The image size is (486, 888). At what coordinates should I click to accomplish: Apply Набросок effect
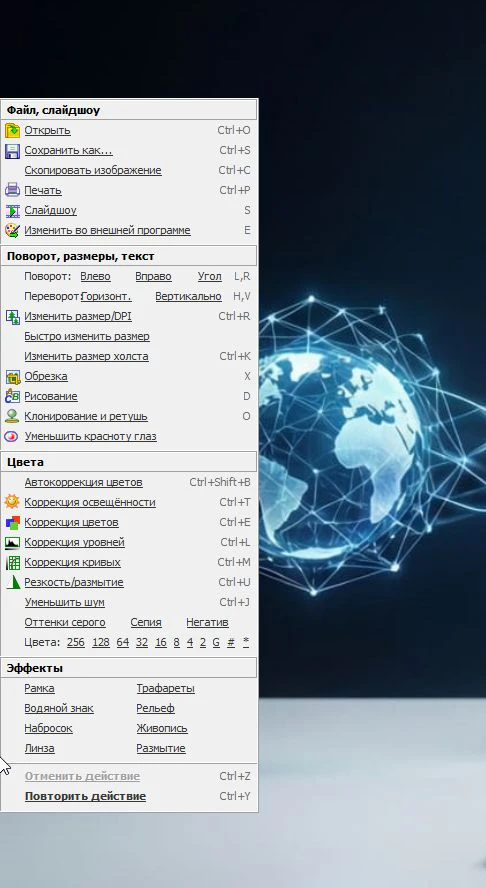49,728
